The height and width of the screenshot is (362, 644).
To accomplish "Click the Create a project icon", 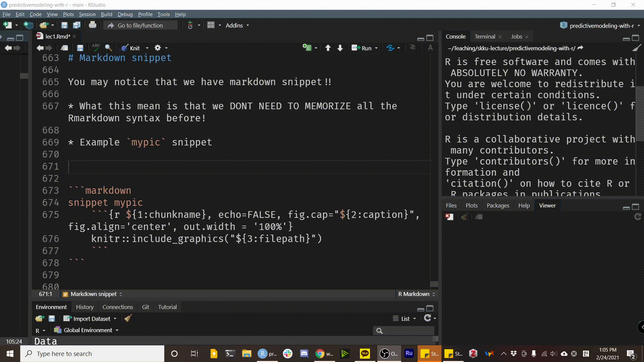I will point(29,25).
